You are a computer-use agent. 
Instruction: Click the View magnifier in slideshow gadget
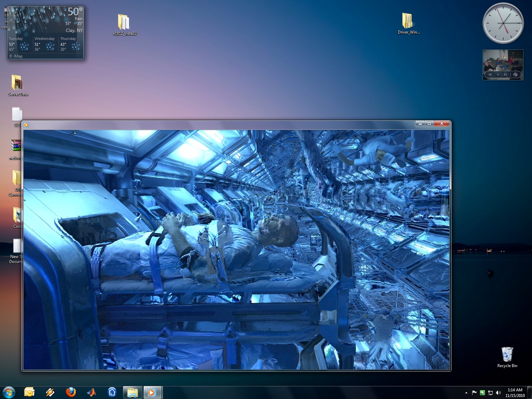coord(515,74)
